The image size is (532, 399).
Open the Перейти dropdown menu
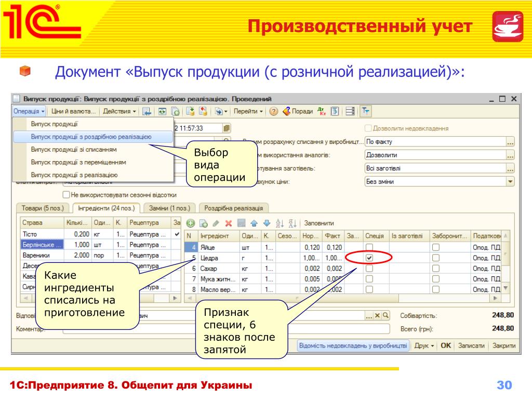point(248,111)
